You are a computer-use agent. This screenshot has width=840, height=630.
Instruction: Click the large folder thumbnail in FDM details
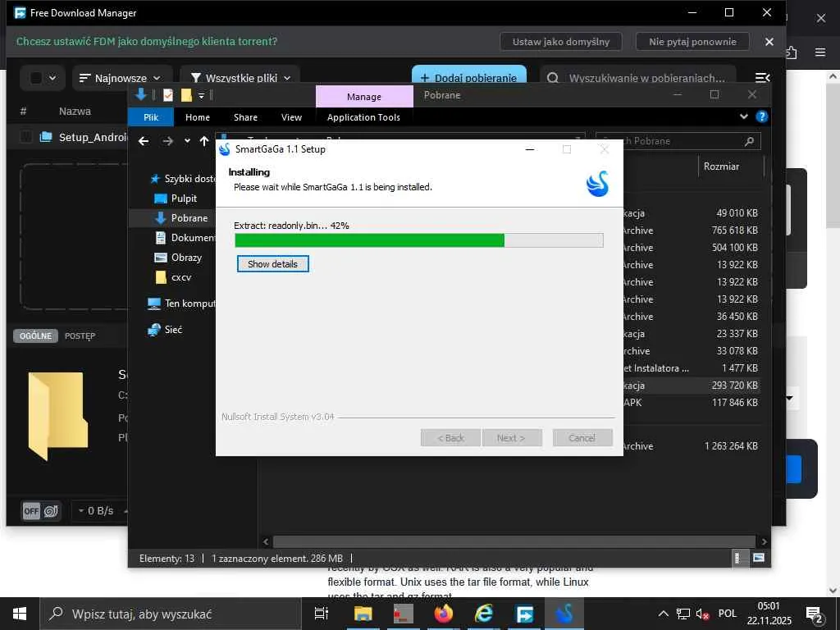click(x=58, y=415)
